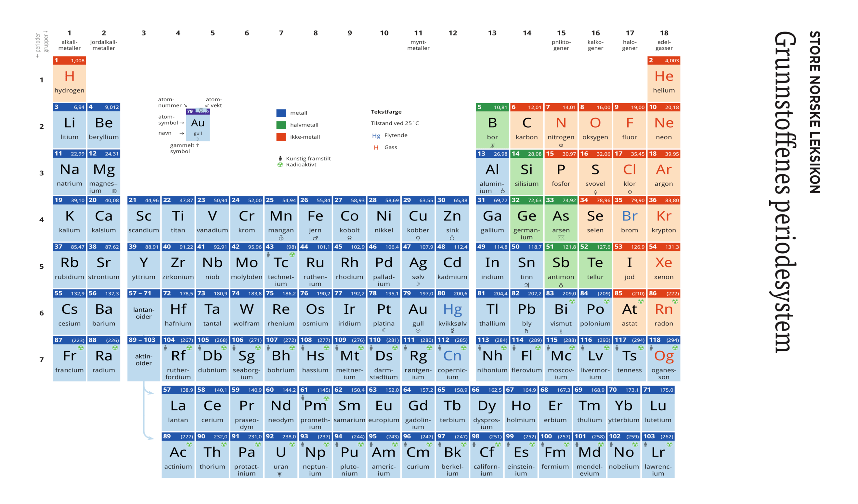The image size is (858, 504).
Task: Click the green halvmetall legend swatch
Action: [281, 125]
